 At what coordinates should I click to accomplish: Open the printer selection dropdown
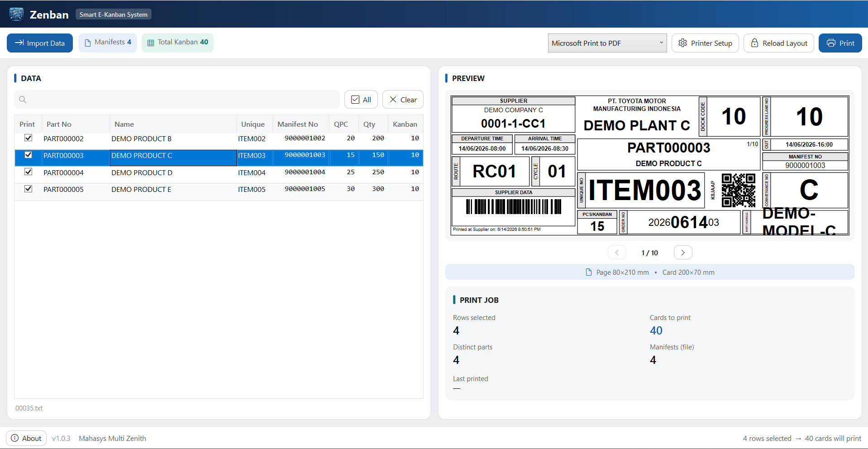607,43
